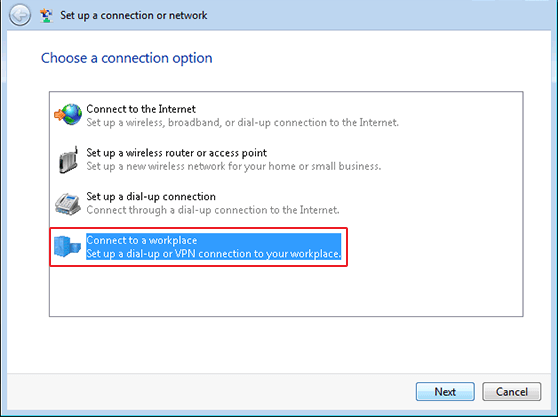Highlight the "Connect to a workplace" title

142,240
